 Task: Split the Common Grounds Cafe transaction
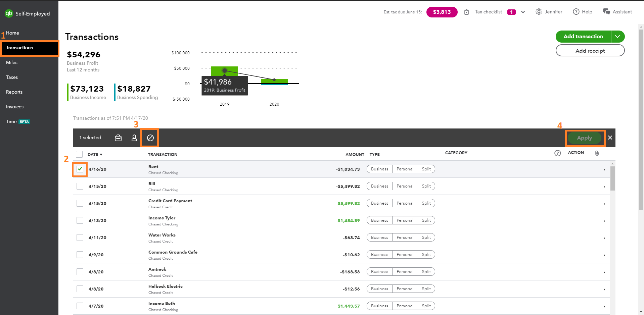coord(426,255)
